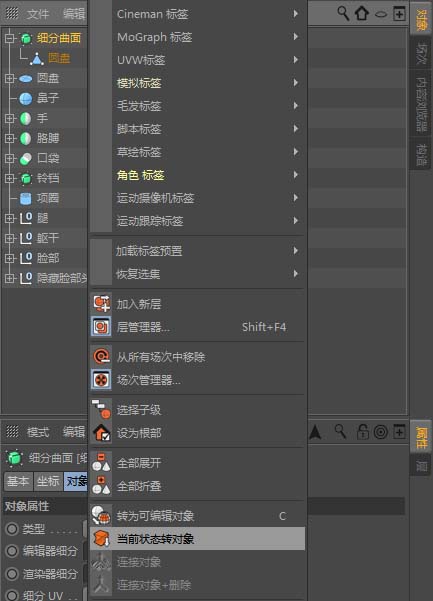Image resolution: width=433 pixels, height=601 pixels.
Task: Click the lock icon in Attributes panel
Action: coord(362,432)
